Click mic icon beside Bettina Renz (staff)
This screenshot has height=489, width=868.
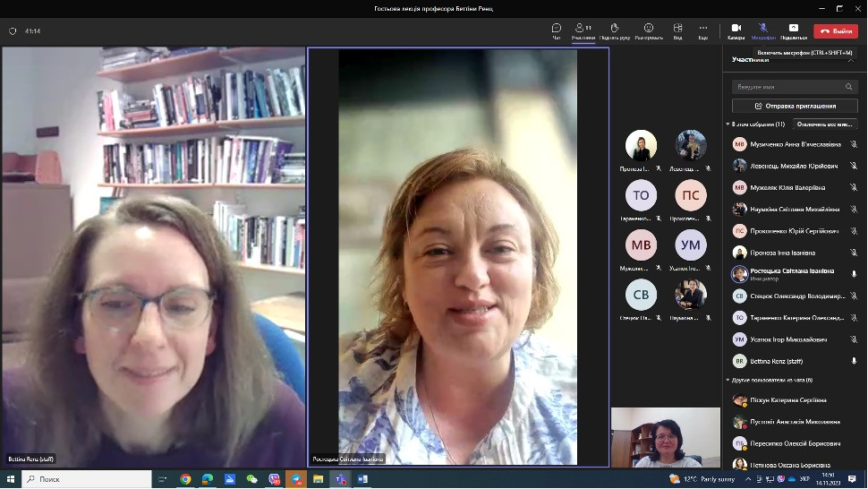tap(854, 361)
